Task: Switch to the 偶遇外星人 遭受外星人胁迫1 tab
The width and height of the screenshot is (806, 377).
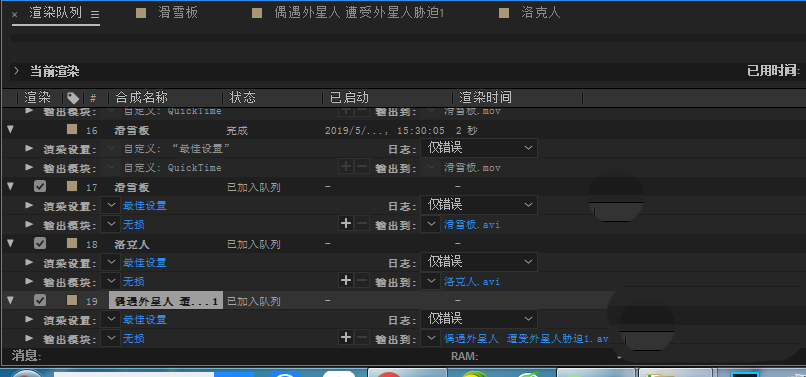Action: pyautogui.click(x=359, y=13)
